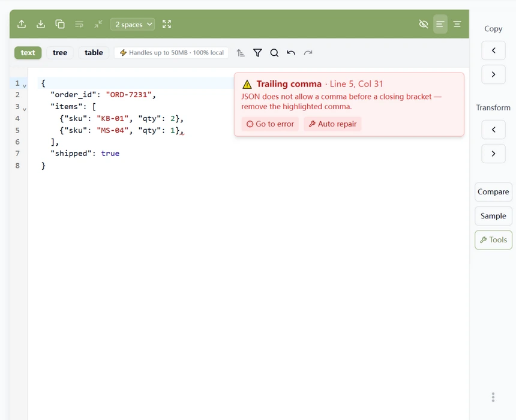
Task: Click the download JSON icon
Action: click(41, 24)
